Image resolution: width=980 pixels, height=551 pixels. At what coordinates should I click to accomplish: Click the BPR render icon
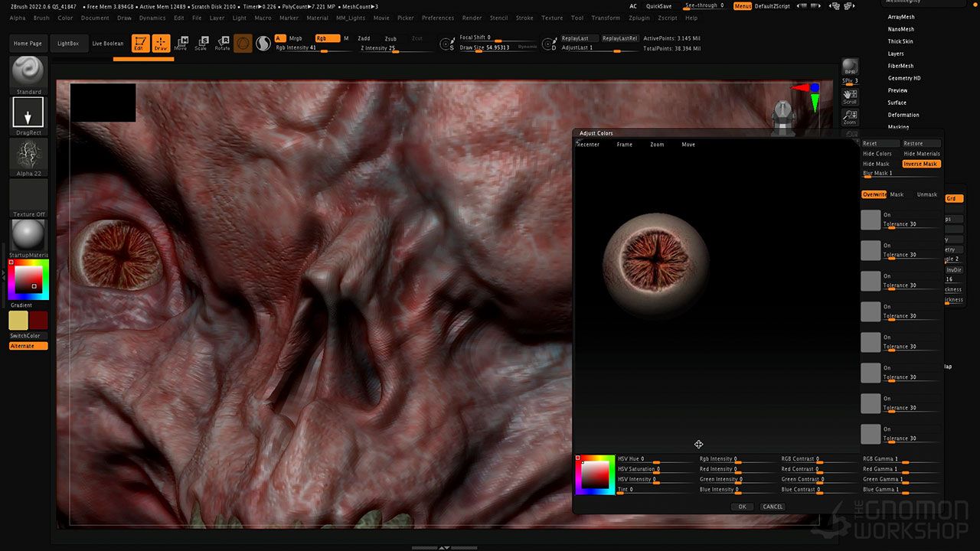click(850, 67)
